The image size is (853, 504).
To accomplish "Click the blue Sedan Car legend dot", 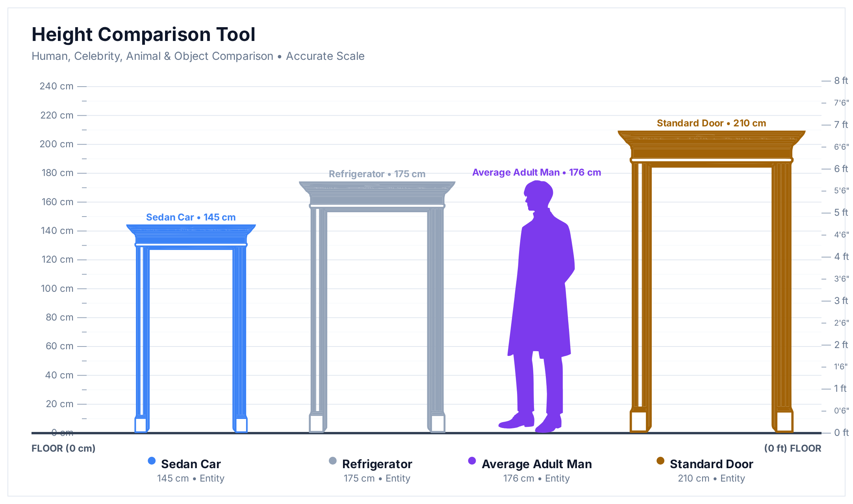I will point(152,461).
